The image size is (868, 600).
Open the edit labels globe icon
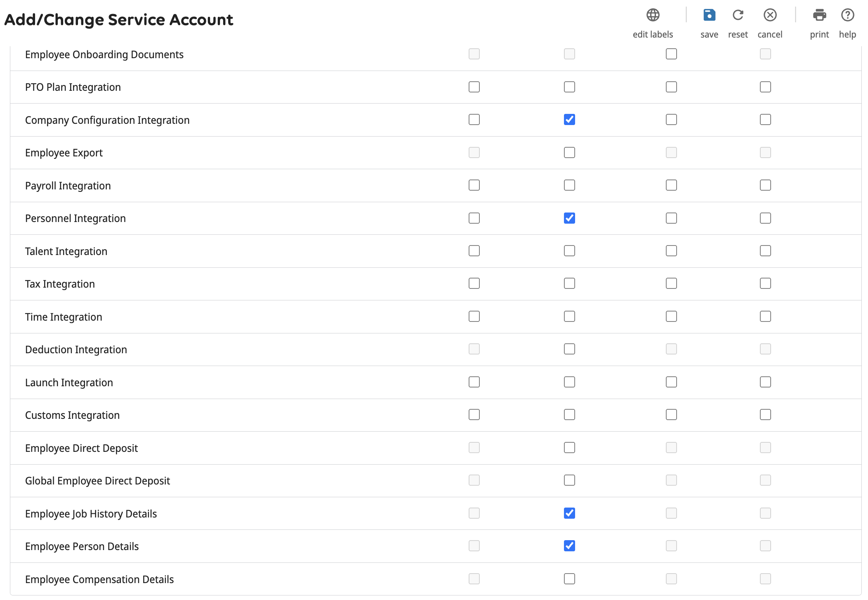pyautogui.click(x=653, y=15)
